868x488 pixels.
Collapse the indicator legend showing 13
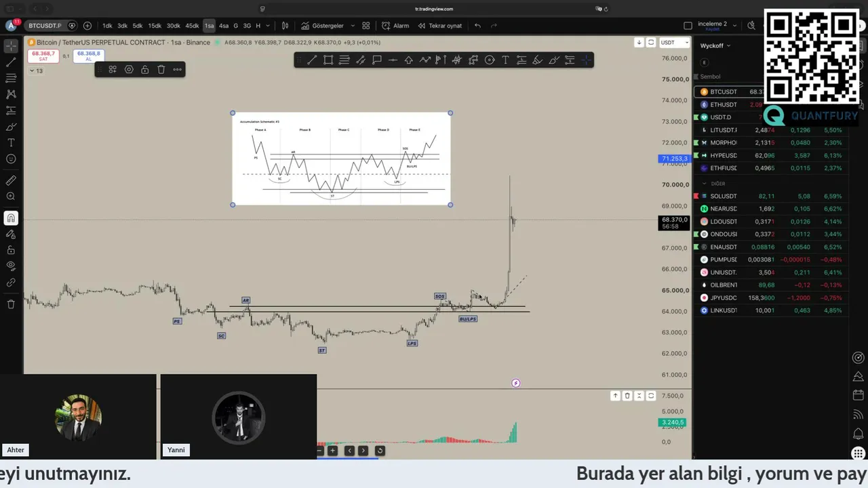tap(36, 71)
